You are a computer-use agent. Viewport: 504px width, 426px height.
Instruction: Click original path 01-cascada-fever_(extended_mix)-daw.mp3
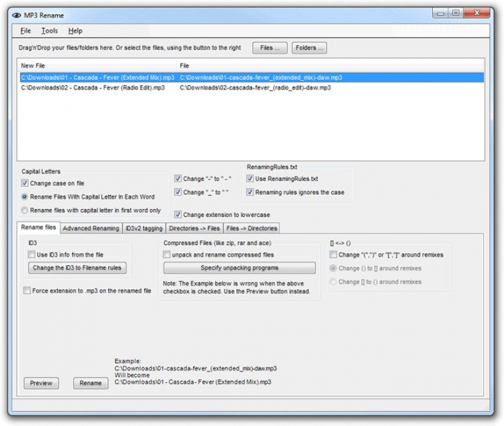click(261, 77)
